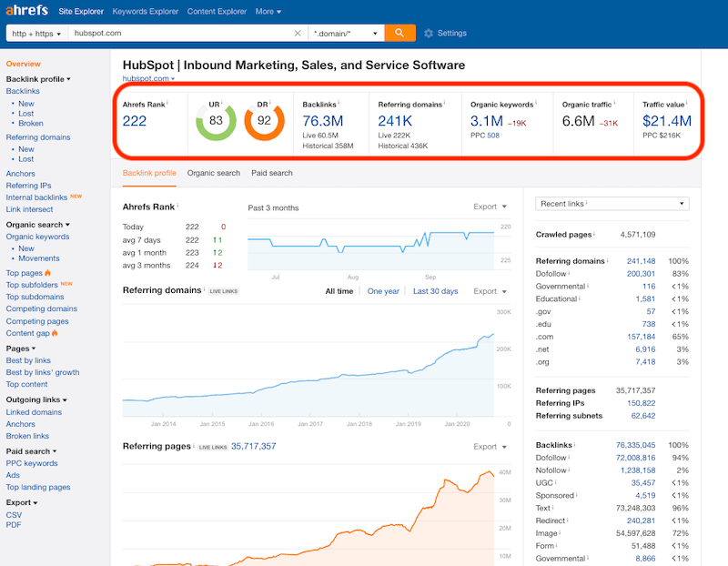The image size is (728, 566).
Task: Click the Ahrefs Rank past 3 months chart
Action: pos(371,246)
